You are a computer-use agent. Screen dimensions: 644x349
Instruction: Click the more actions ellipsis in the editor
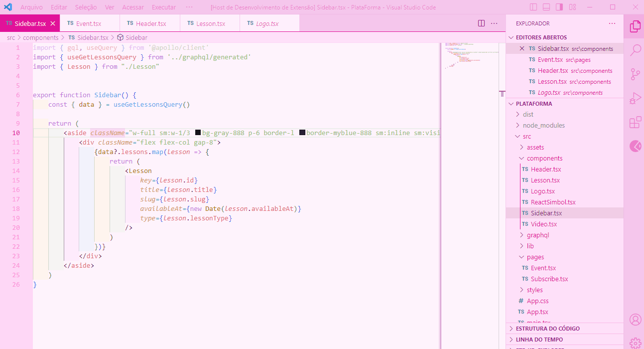[x=495, y=23]
